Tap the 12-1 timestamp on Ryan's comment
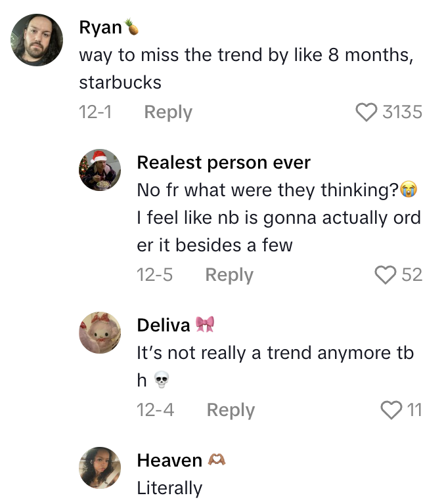This screenshot has width=444, height=504. pos(95,112)
